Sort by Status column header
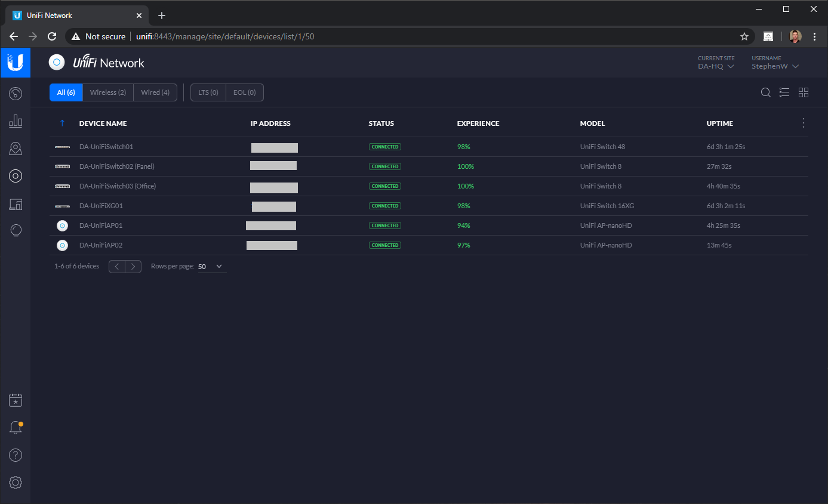This screenshot has height=504, width=828. tap(381, 123)
